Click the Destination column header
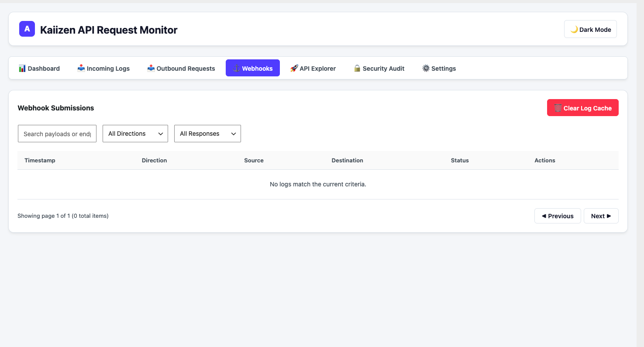This screenshot has height=347, width=644. point(348,160)
